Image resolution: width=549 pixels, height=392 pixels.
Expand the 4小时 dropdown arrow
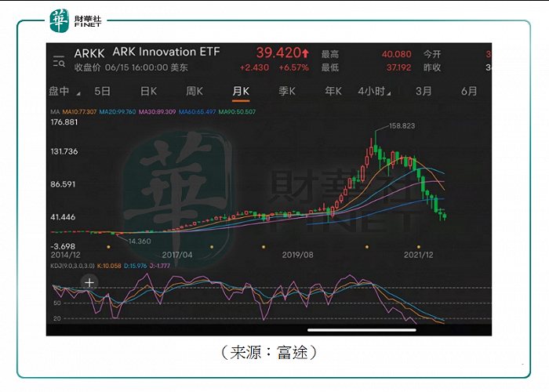point(389,93)
